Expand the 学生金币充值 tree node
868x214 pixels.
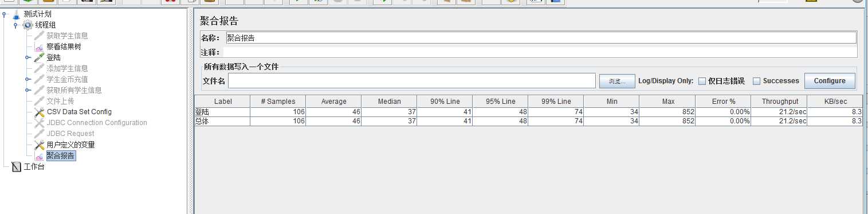tap(28, 79)
